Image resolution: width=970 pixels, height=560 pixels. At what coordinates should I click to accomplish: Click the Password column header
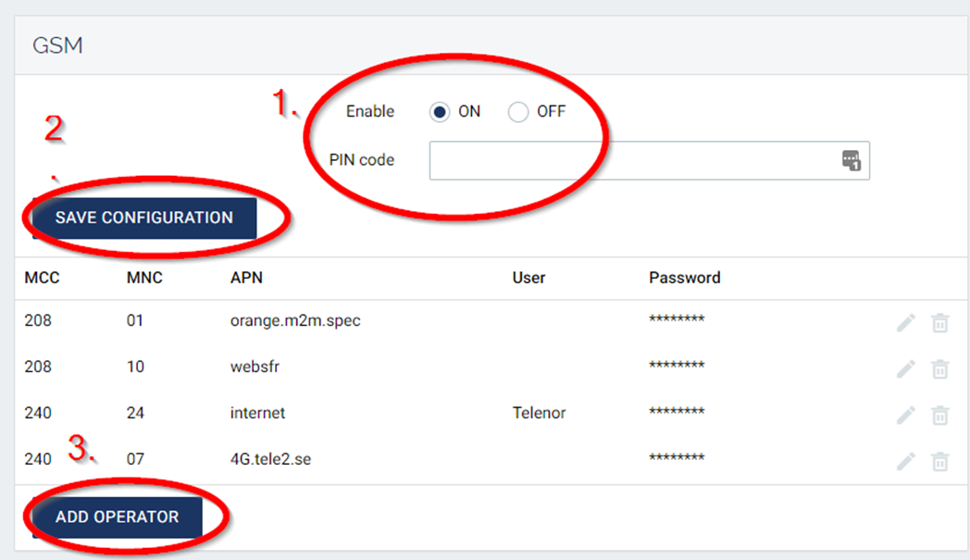click(x=685, y=278)
